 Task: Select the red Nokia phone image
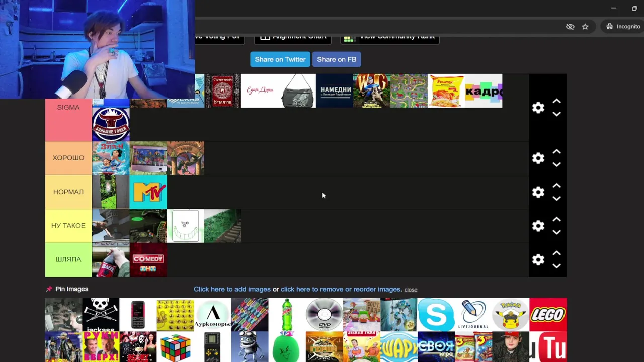click(x=138, y=315)
